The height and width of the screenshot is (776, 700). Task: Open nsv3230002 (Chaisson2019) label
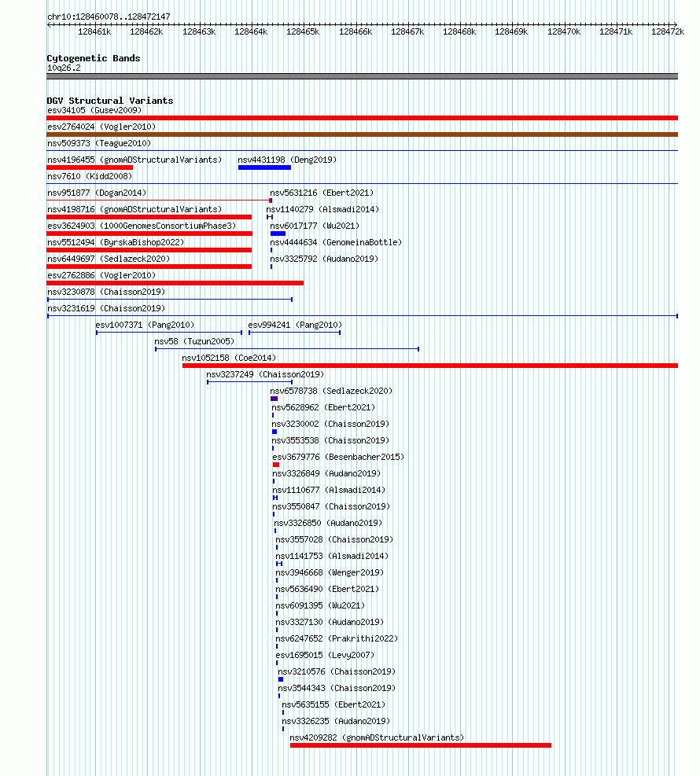[330, 424]
